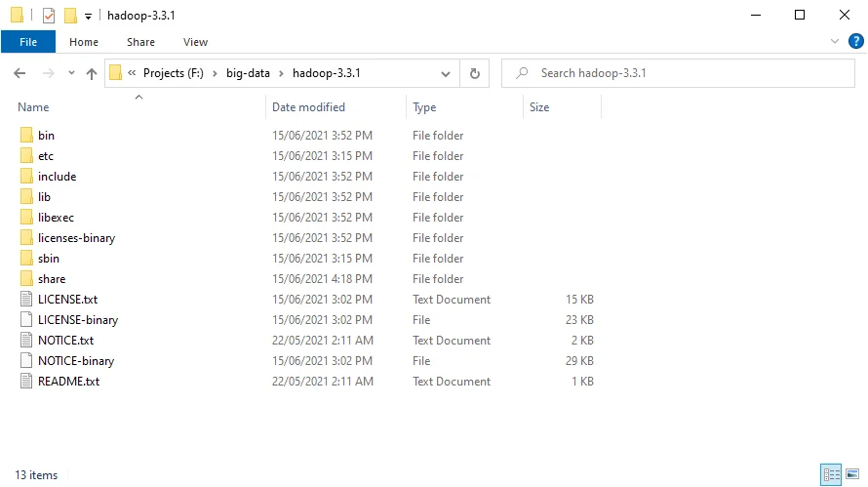Refresh the current folder view
The height and width of the screenshot is (487, 868).
point(475,73)
